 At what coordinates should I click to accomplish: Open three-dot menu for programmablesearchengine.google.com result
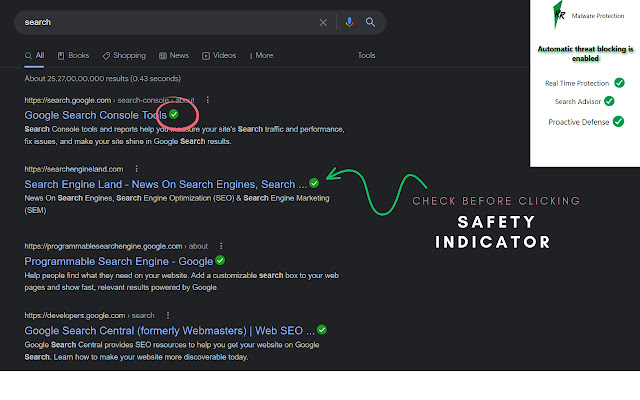(x=221, y=246)
